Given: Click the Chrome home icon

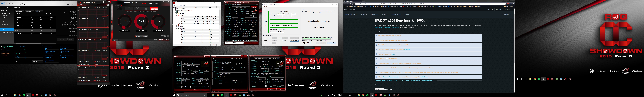Looking at the screenshot, I should pyautogui.click(x=353, y=4).
